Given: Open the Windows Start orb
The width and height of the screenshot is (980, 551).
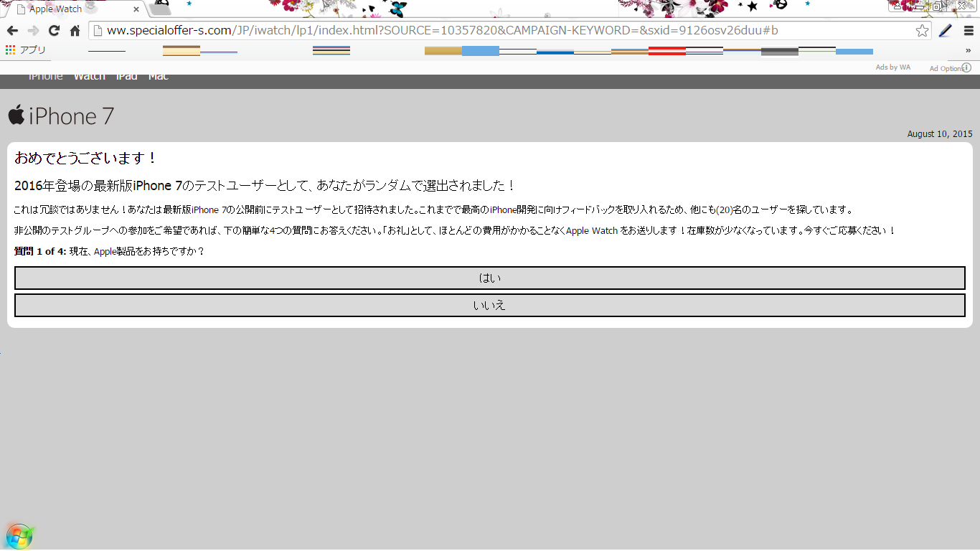Looking at the screenshot, I should point(19,536).
